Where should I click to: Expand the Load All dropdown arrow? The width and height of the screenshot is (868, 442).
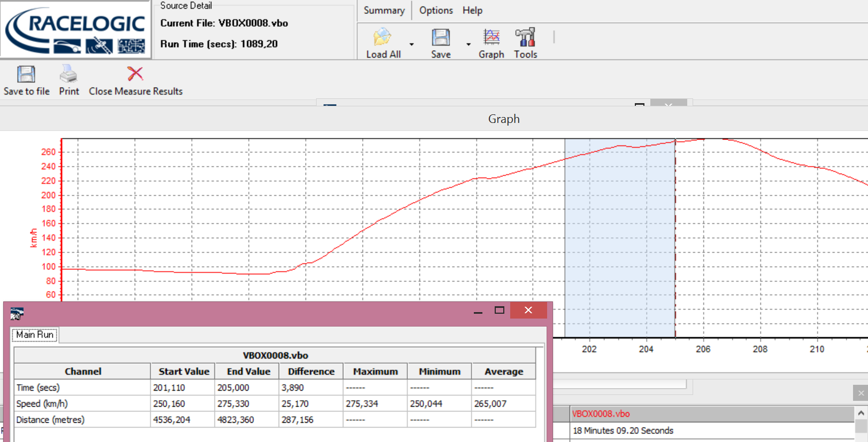411,44
